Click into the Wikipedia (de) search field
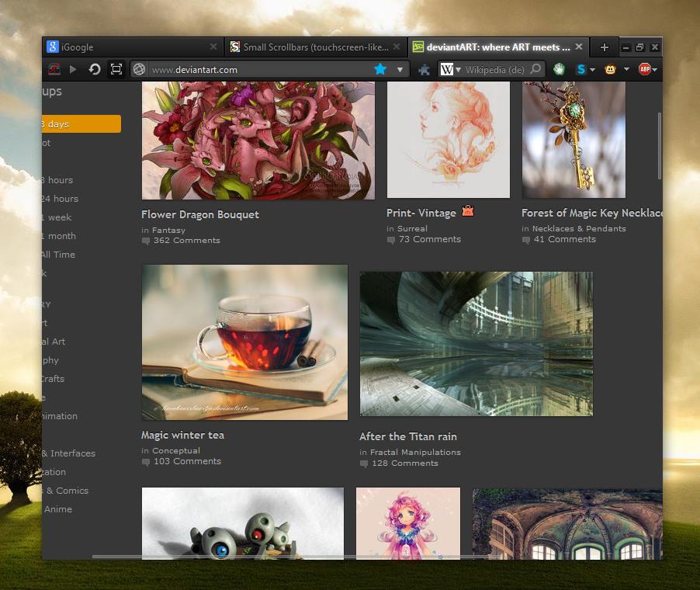This screenshot has width=700, height=590. [495, 70]
